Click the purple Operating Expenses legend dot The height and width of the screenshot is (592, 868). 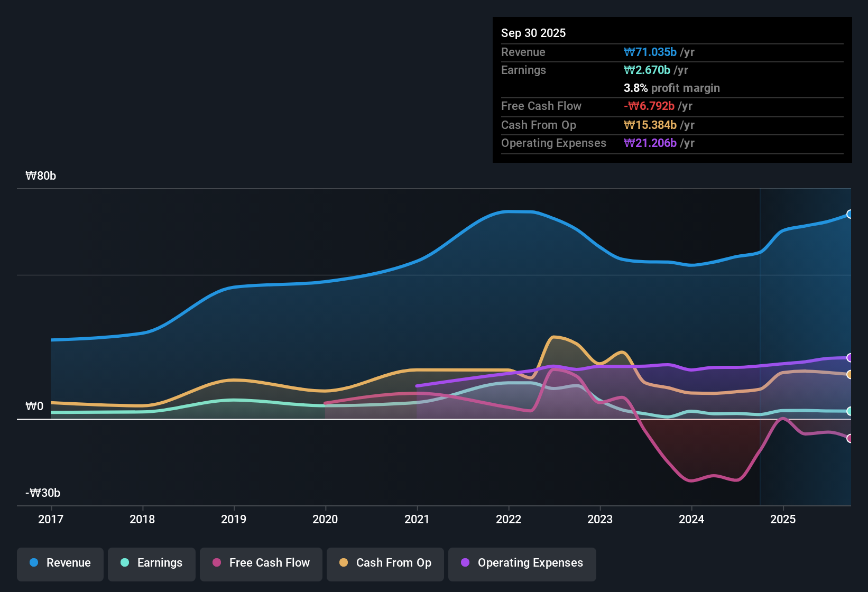465,563
